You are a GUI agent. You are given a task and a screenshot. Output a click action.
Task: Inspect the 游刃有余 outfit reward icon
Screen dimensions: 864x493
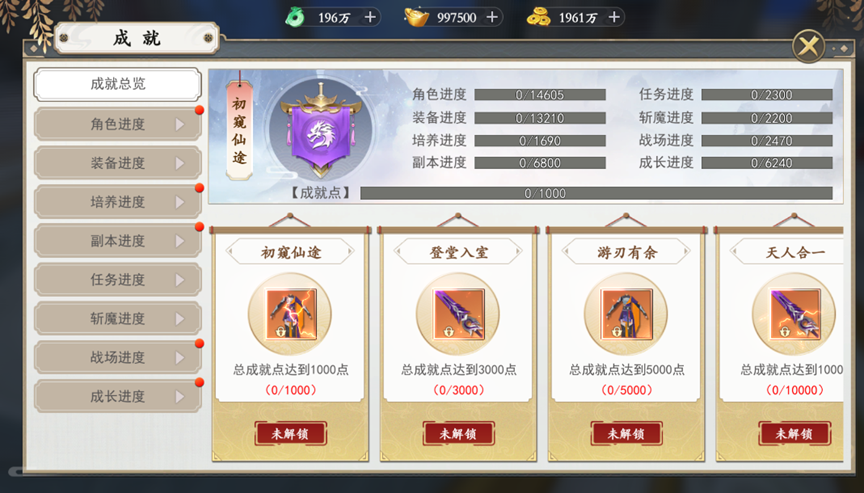point(627,314)
